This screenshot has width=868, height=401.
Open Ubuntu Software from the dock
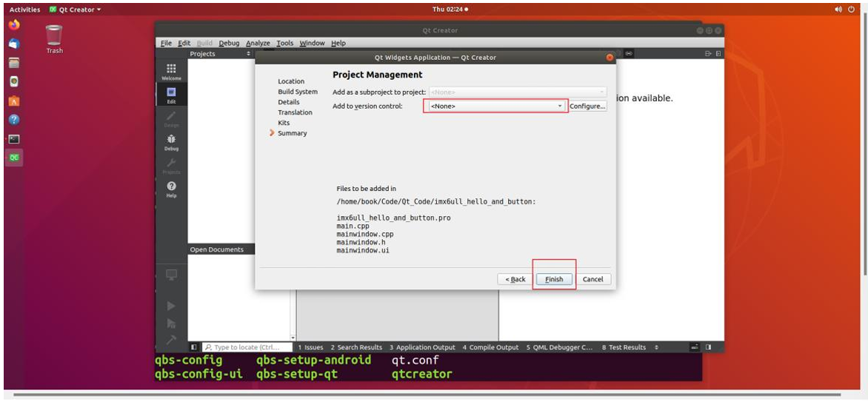click(14, 101)
